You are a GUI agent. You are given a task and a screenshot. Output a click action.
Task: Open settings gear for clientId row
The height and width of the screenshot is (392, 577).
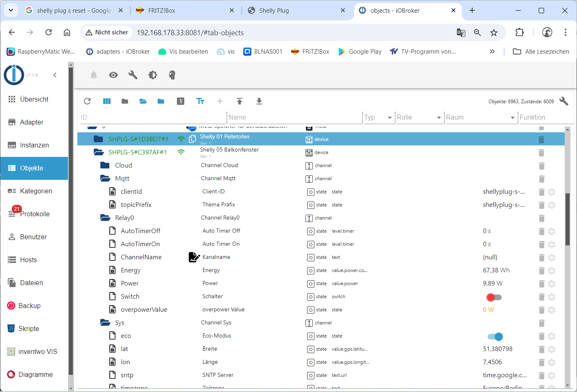click(552, 192)
